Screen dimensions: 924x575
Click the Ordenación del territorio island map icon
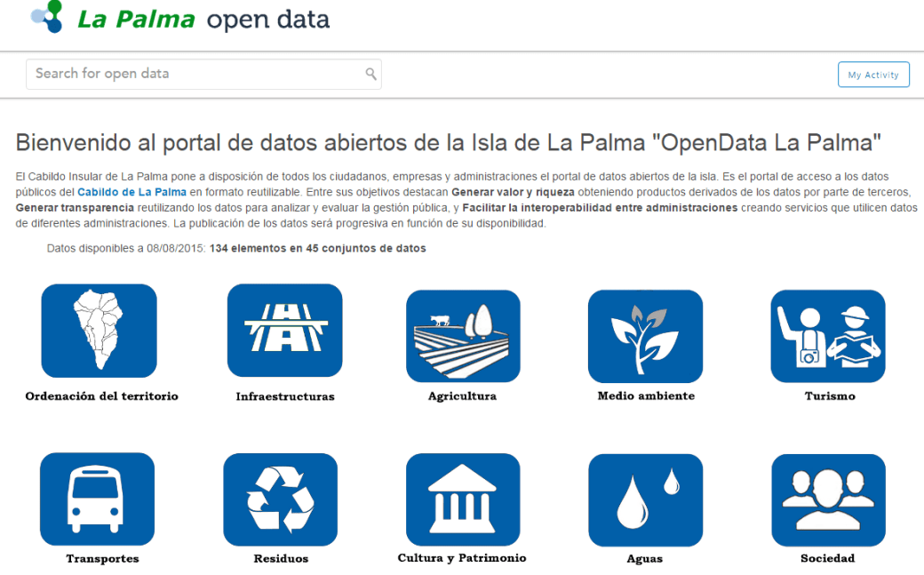click(x=99, y=331)
